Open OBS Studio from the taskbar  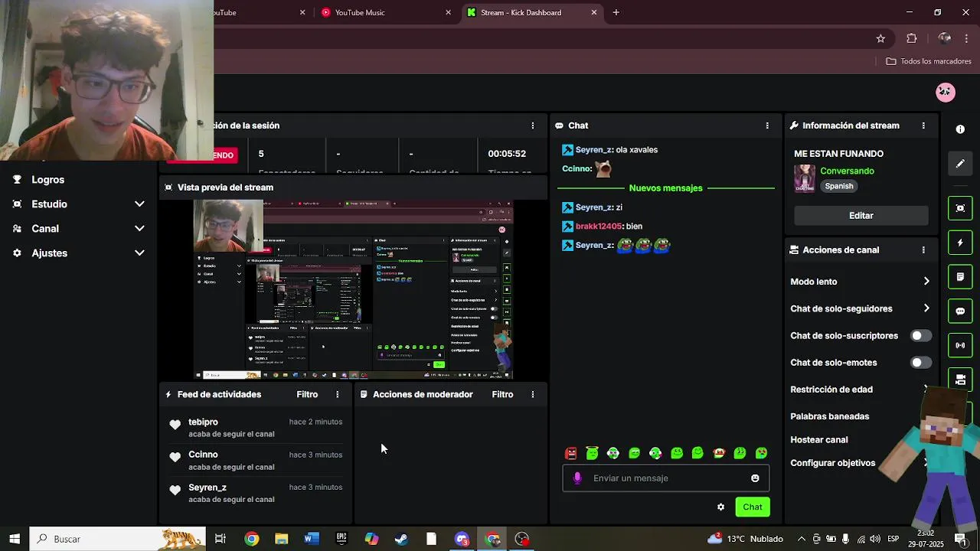(522, 539)
